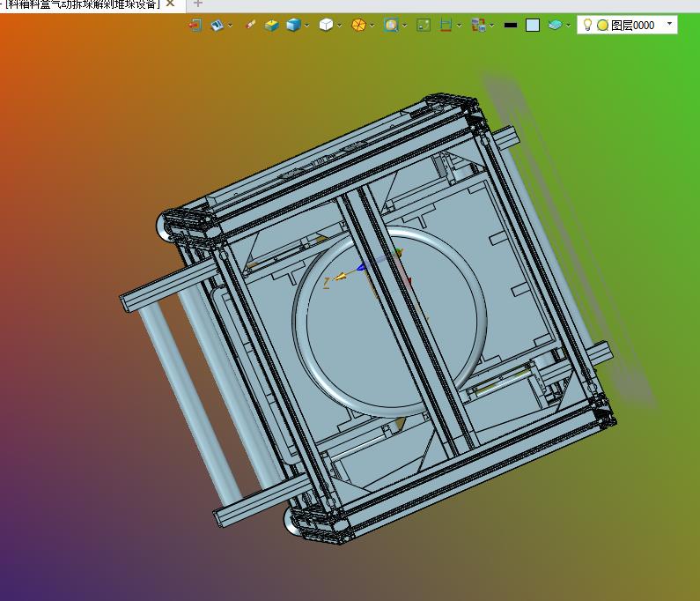The height and width of the screenshot is (601, 700).
Task: Click the exit icon with red arrow
Action: point(195,25)
